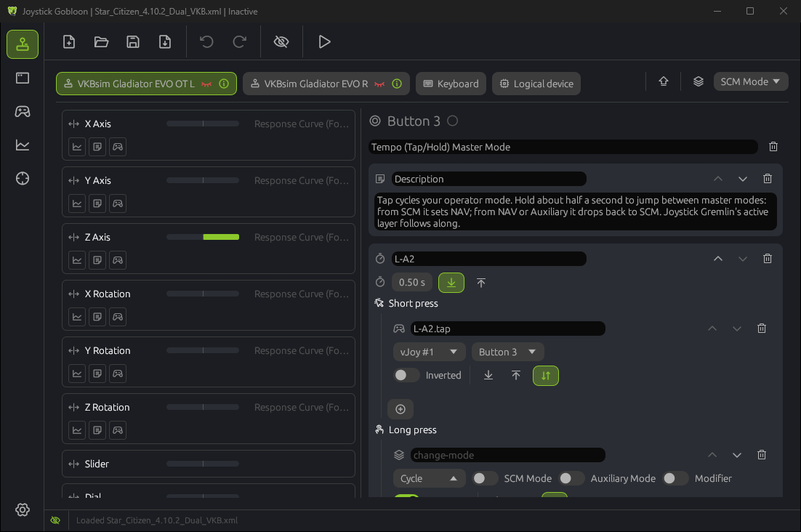Screen dimensions: 801x532
Task: Activate the profile with the play icon
Action: point(324,42)
